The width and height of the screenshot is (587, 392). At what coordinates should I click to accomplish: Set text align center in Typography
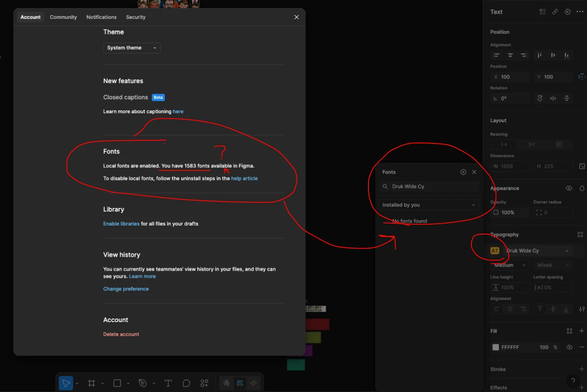point(510,309)
